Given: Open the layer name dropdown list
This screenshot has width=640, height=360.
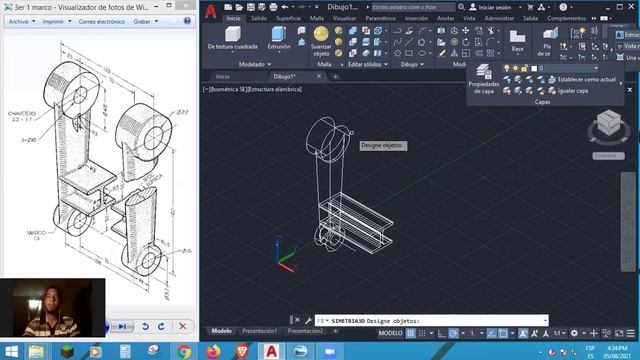Looking at the screenshot, I should coord(596,68).
